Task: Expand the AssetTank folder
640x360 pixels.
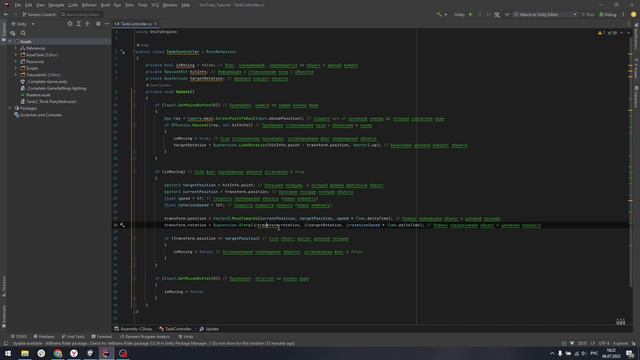Action: pyautogui.click(x=16, y=55)
